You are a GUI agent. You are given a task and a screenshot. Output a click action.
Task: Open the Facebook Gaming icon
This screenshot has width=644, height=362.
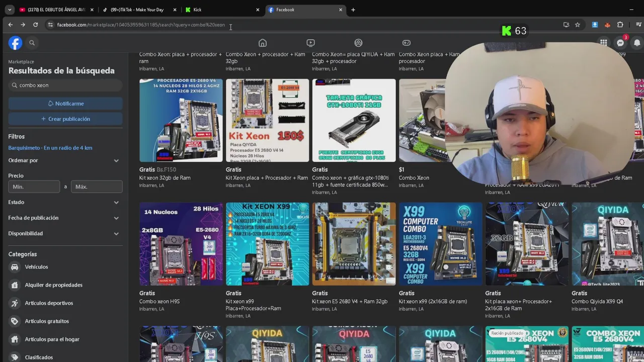[x=406, y=43]
